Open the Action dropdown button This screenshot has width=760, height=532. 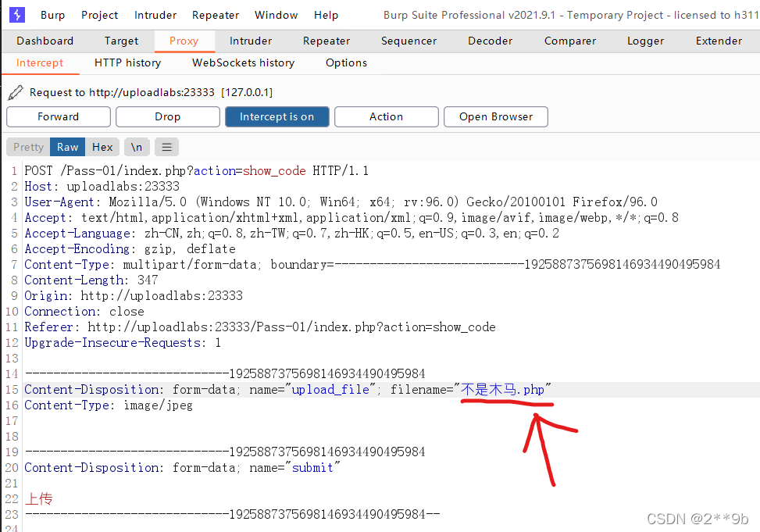pos(387,117)
